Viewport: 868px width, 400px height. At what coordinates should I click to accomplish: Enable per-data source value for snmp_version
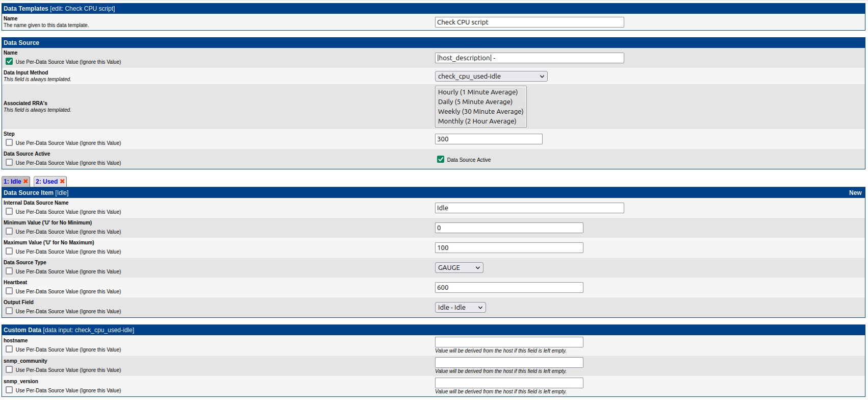[x=9, y=390]
